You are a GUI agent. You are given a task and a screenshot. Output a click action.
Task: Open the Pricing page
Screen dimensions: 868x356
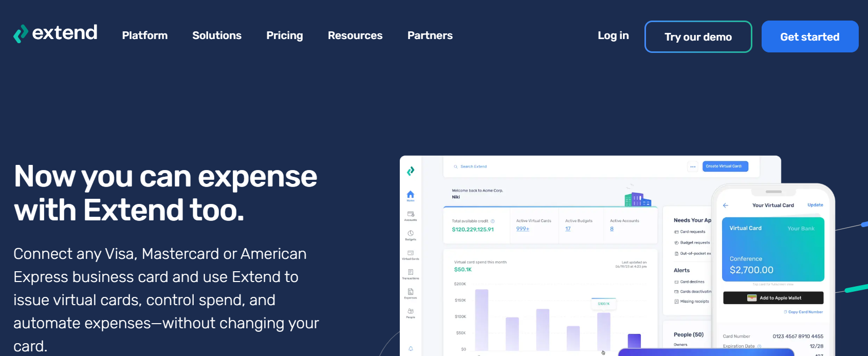point(285,35)
